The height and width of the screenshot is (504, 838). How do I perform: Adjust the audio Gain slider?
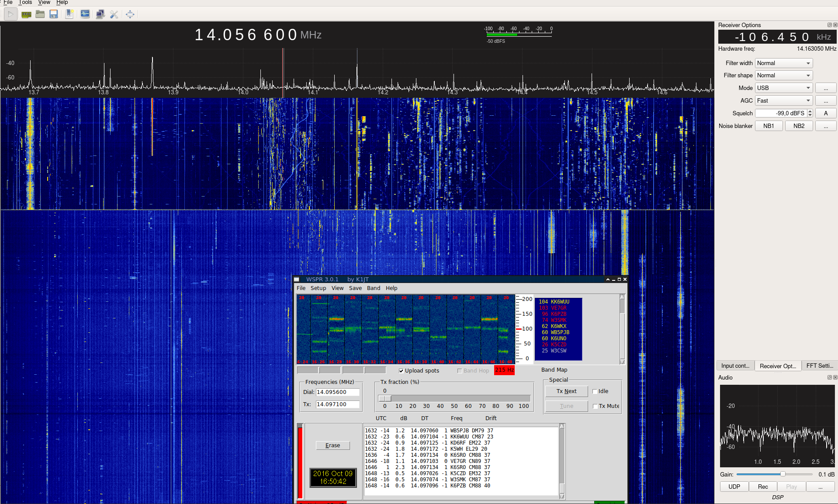[774, 474]
